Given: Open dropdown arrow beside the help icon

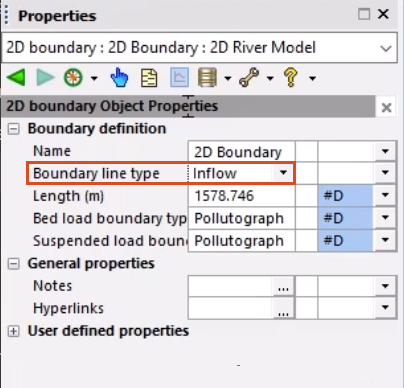Looking at the screenshot, I should click(x=312, y=79).
